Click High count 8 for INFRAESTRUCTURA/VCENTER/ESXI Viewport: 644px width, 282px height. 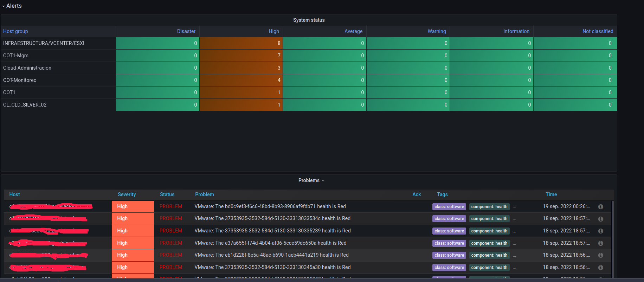pos(241,43)
